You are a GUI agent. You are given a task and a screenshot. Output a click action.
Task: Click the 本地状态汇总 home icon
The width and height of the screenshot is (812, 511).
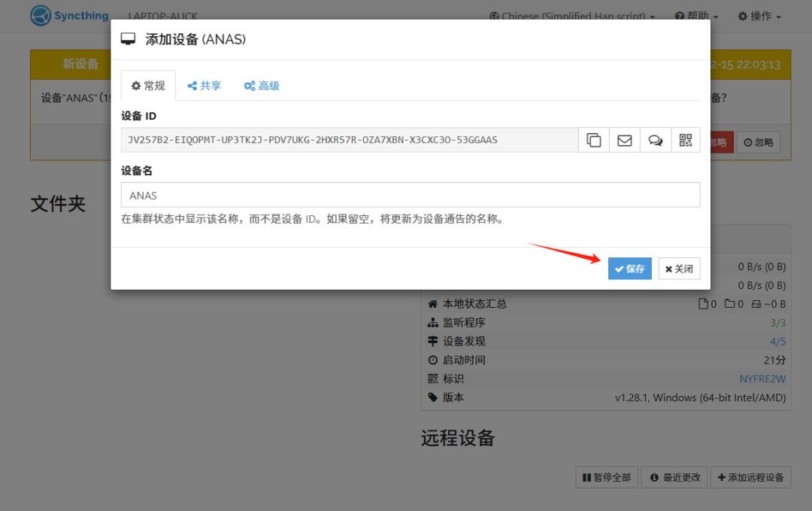click(x=433, y=304)
